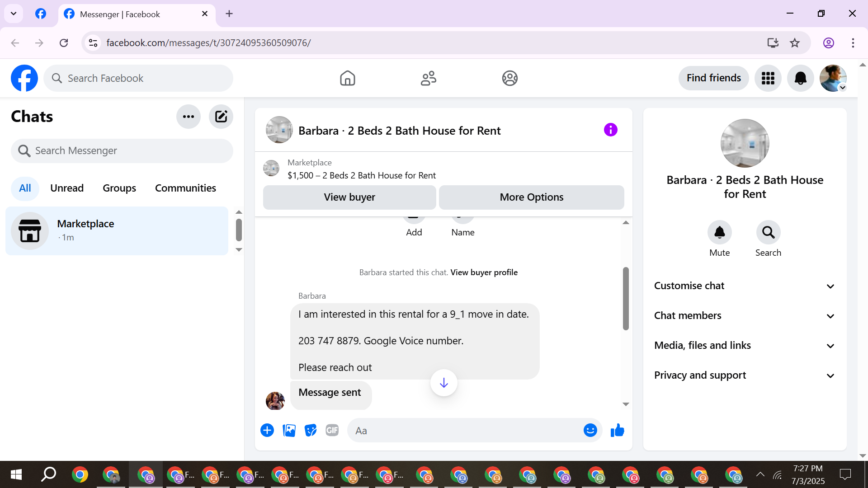Mute this conversation with bell
The image size is (868, 488).
pyautogui.click(x=719, y=233)
